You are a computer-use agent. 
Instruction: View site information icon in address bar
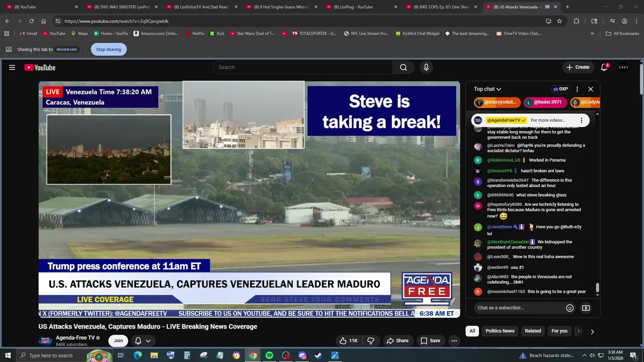coord(58,21)
